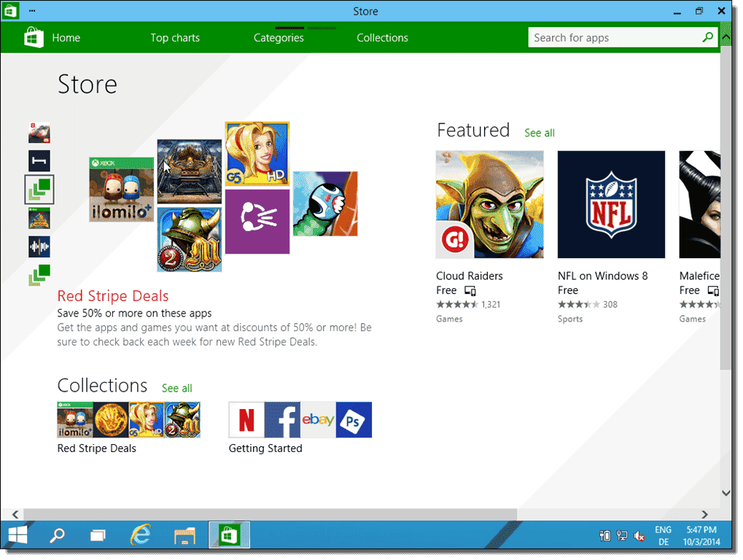Launch Internet Explorer from the taskbar
This screenshot has width=743, height=560.
pos(140,534)
